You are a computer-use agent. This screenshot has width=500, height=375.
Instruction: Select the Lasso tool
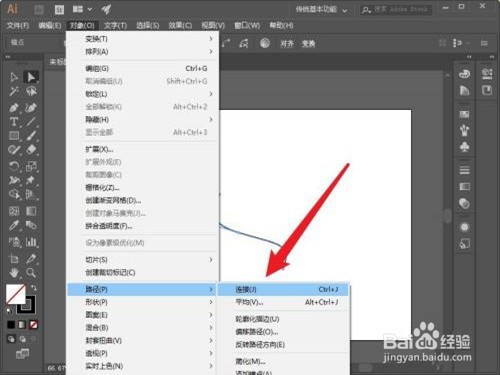pyautogui.click(x=31, y=91)
